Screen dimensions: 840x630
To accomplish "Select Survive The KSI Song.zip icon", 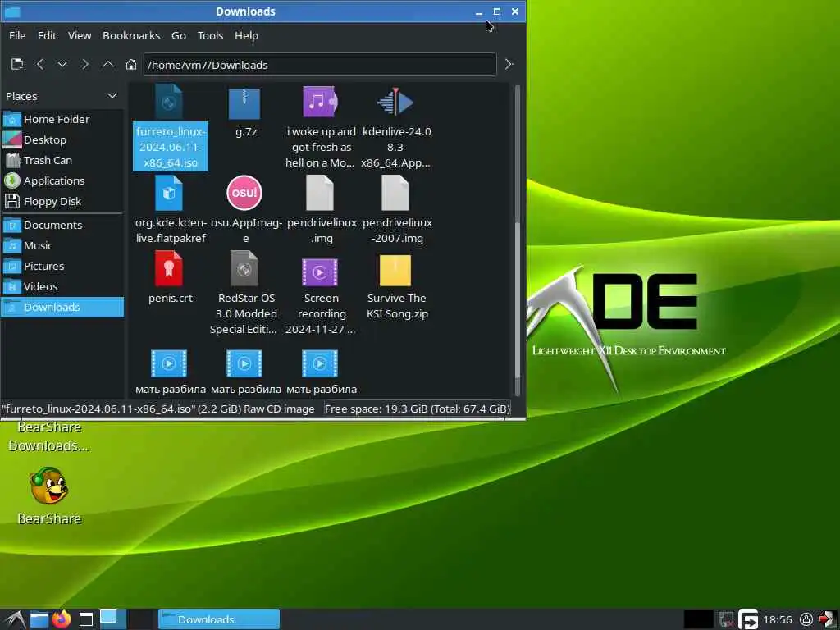I will coord(395,271).
